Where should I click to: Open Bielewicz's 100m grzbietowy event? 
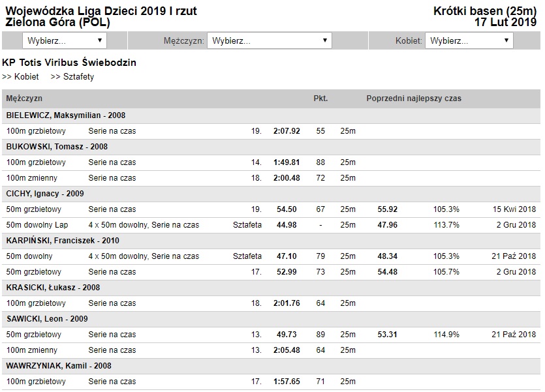pos(36,131)
